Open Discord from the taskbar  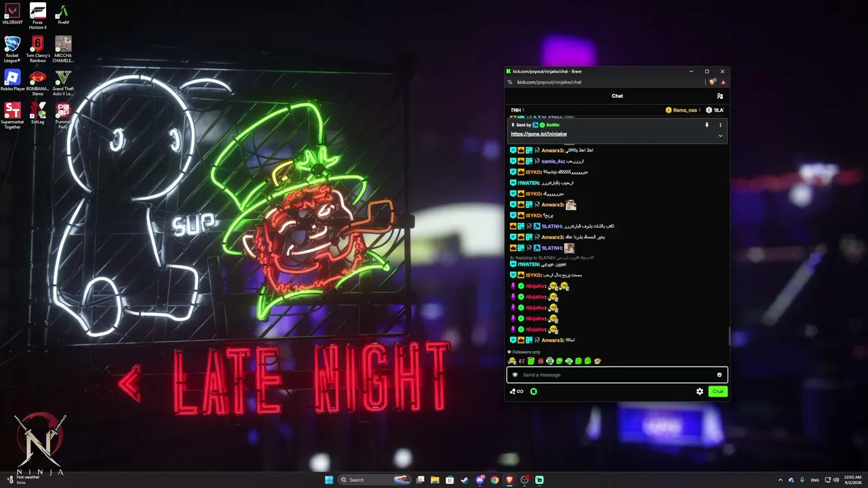tap(479, 480)
